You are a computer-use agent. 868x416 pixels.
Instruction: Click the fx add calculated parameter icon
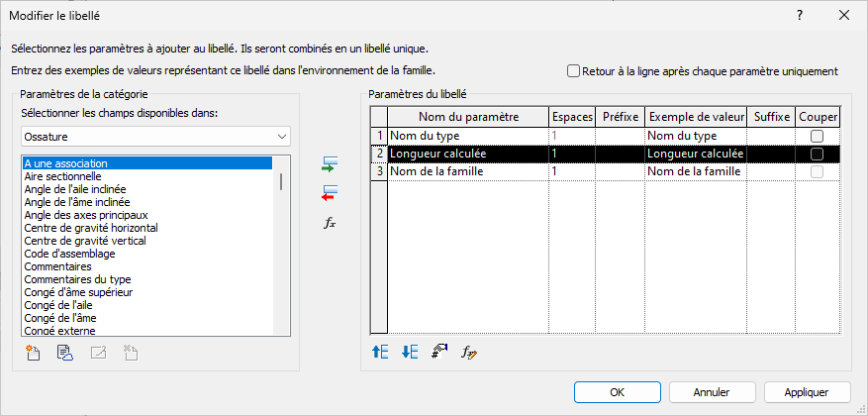coord(330,223)
